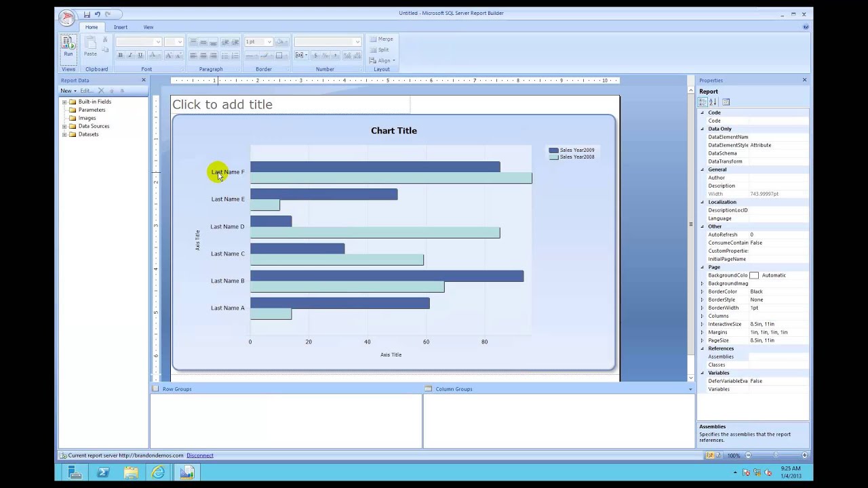Image resolution: width=868 pixels, height=488 pixels.
Task: Adjust the zoom slider in status bar
Action: point(776,455)
